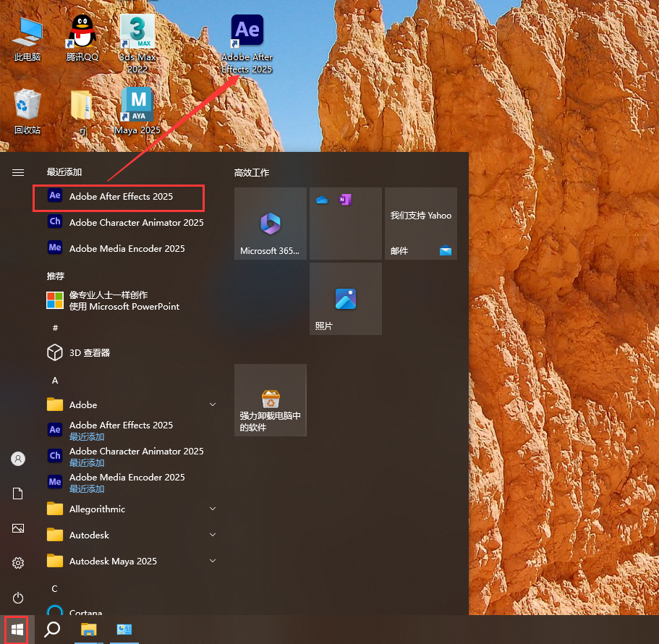Open the Recycle Bin on desktop
Screen dimensions: 659x644
tap(27, 106)
